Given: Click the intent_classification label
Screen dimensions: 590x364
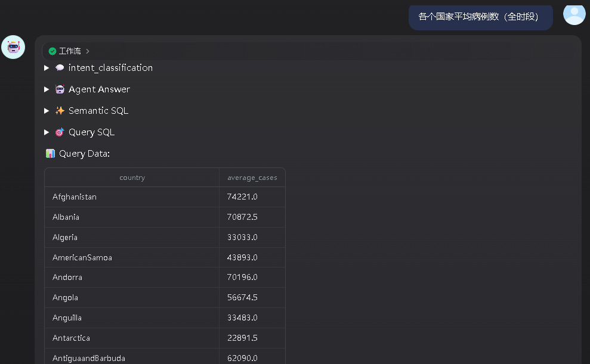Looking at the screenshot, I should [110, 68].
